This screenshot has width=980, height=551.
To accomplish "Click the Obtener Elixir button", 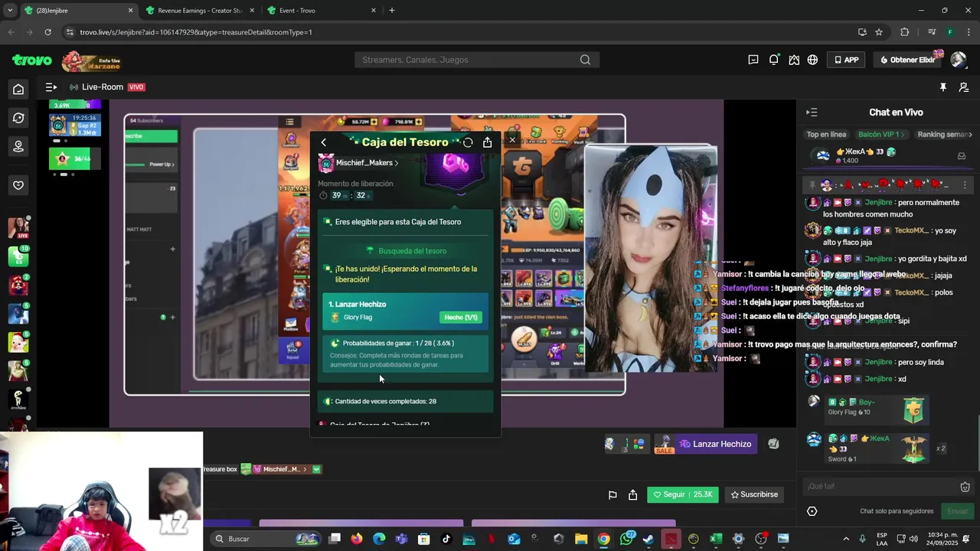I will pyautogui.click(x=908, y=60).
